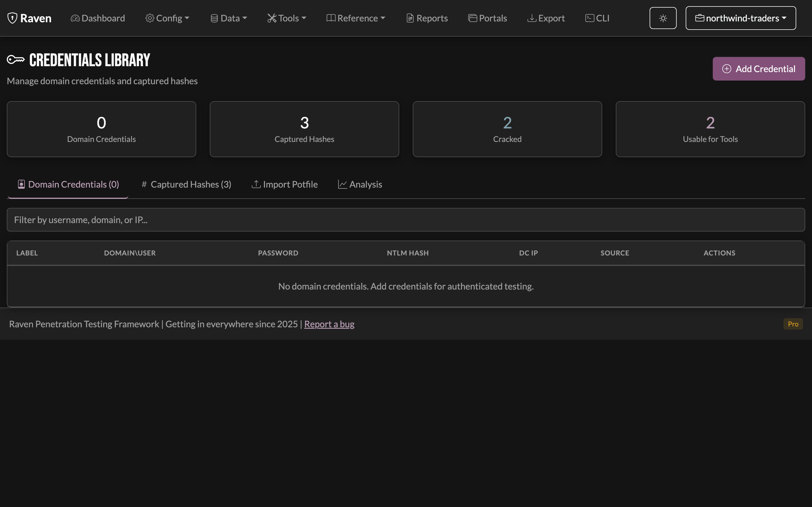
Task: Open Portals via its window icon
Action: (x=473, y=18)
